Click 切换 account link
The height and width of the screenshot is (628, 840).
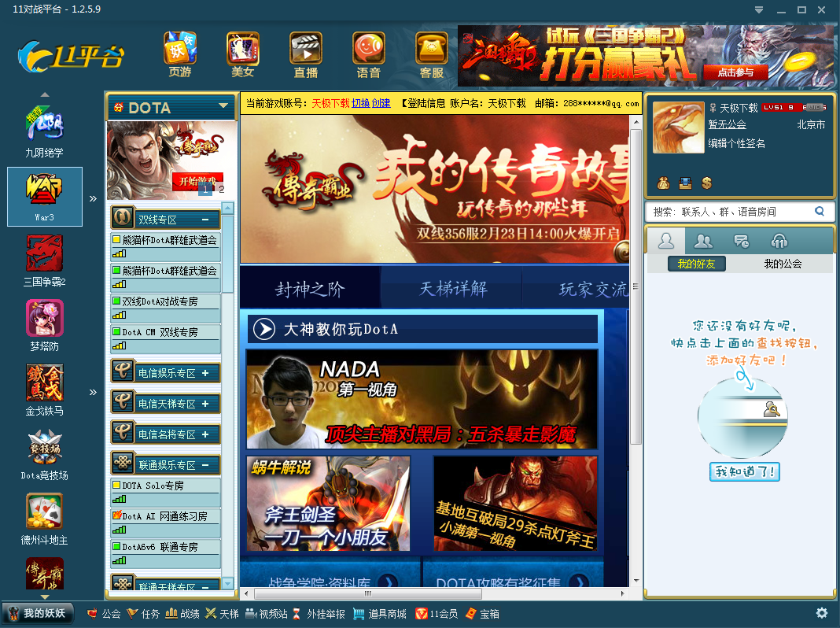(360, 103)
